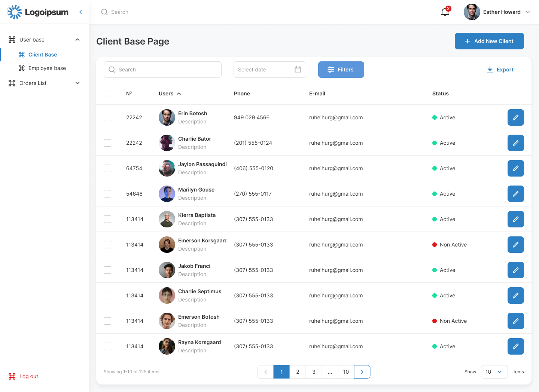This screenshot has height=392, width=539.
Task: Click the Log out icon in sidebar
Action: tap(12, 376)
